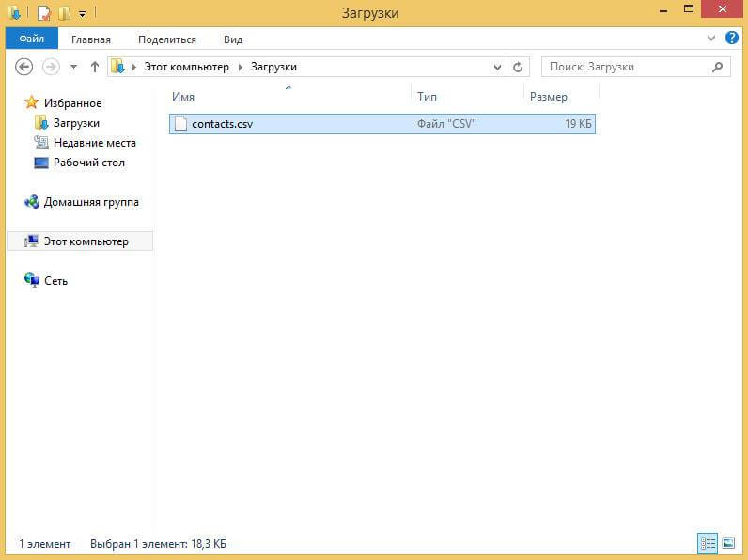Screen dimensions: 748x560
Task: Open the Поделиться ribbon tab
Action: 167,39
